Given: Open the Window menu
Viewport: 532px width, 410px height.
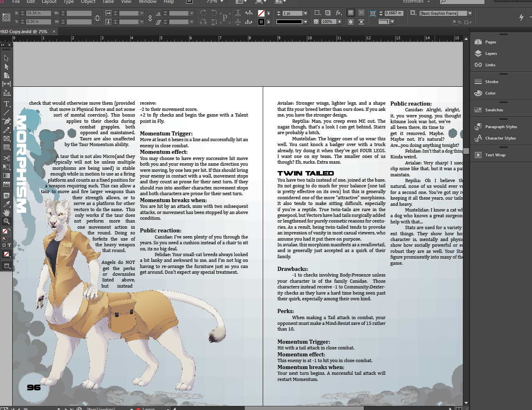Looking at the screenshot, I should 148,2.
